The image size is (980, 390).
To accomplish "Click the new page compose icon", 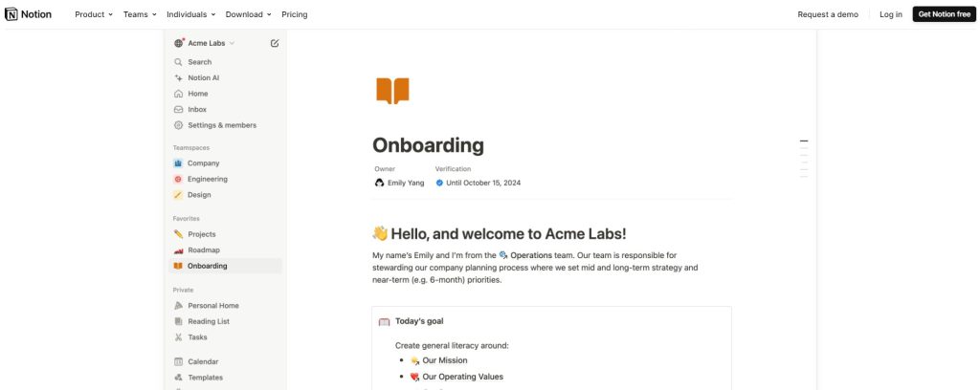I will tap(275, 43).
